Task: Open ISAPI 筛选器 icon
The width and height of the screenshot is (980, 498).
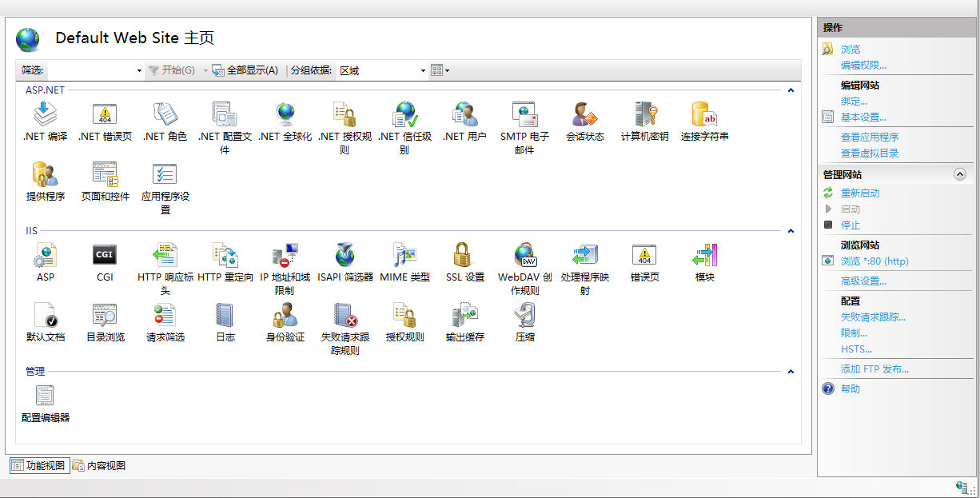Action: coord(345,255)
